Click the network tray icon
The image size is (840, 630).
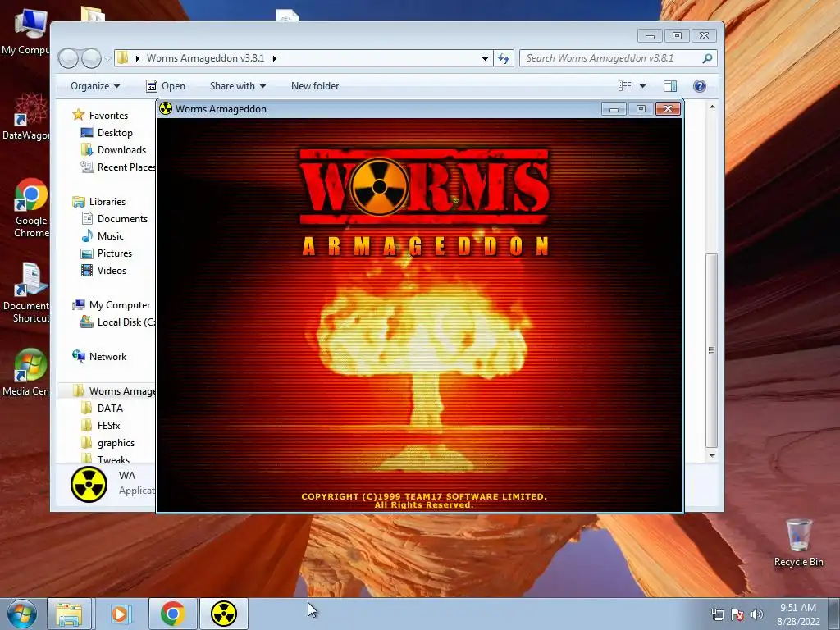point(717,614)
